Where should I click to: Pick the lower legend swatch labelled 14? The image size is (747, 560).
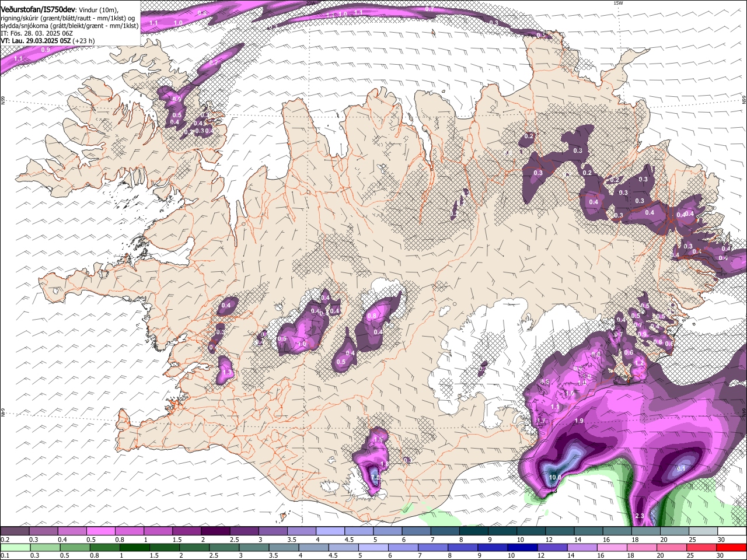coord(582,548)
